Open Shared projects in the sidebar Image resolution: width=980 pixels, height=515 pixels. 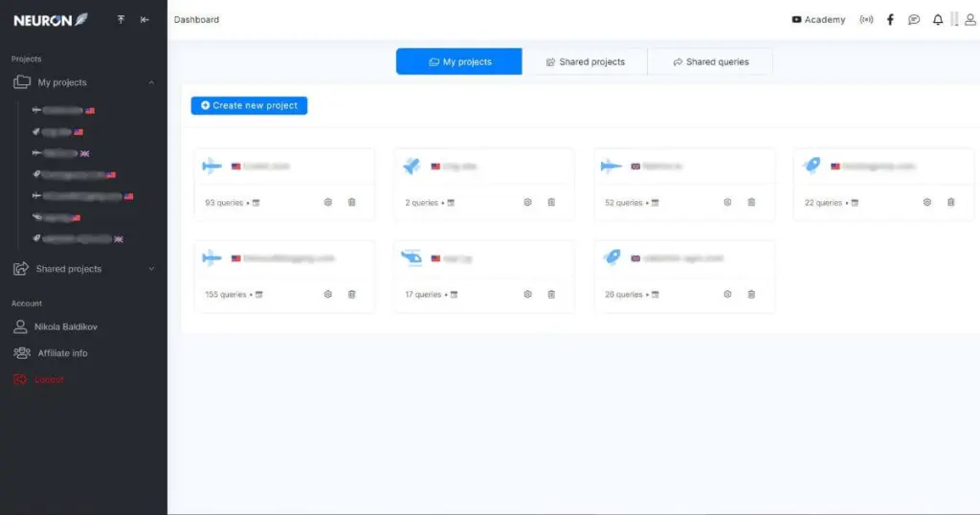click(x=69, y=269)
